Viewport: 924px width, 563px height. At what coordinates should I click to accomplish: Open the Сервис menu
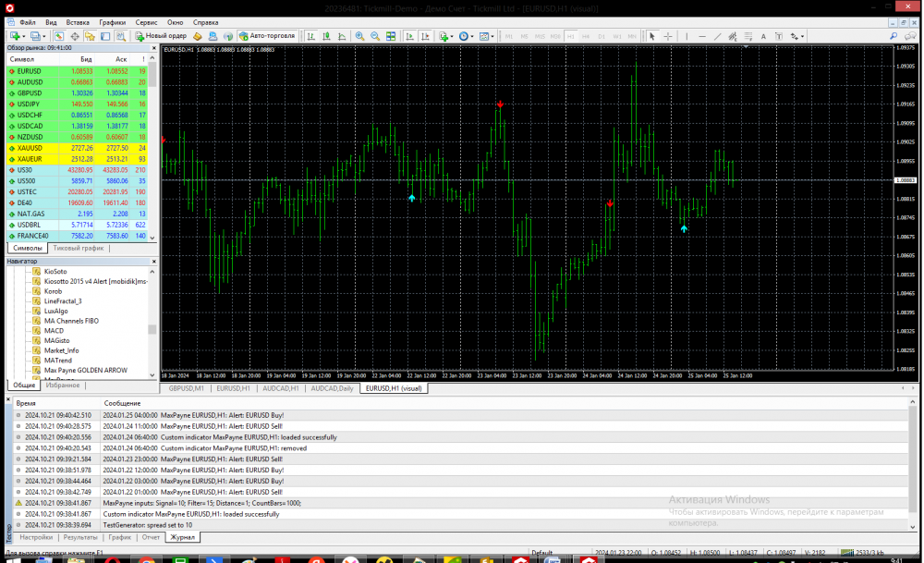pyautogui.click(x=146, y=21)
